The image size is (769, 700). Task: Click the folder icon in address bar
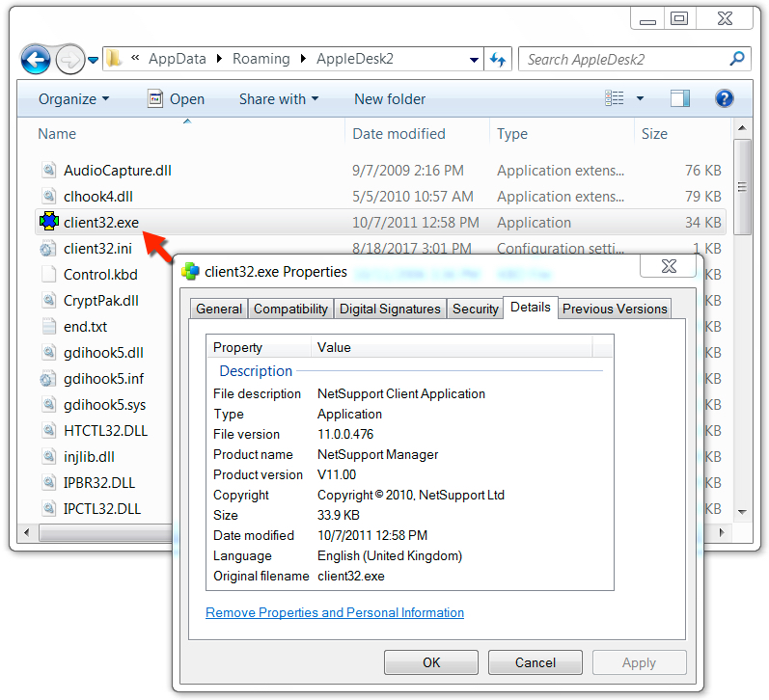[114, 59]
